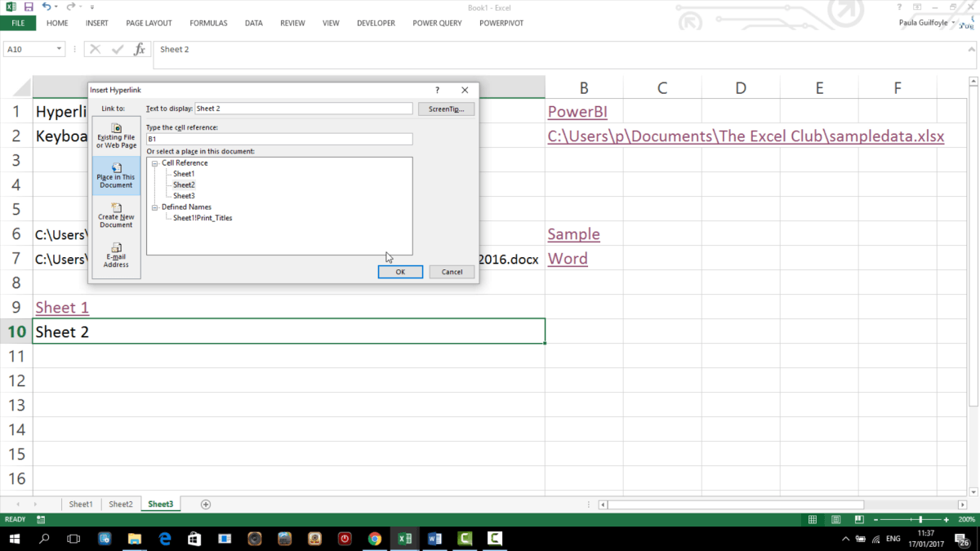This screenshot has width=980, height=551.
Task: Click the cell reference input field
Action: pyautogui.click(x=279, y=140)
